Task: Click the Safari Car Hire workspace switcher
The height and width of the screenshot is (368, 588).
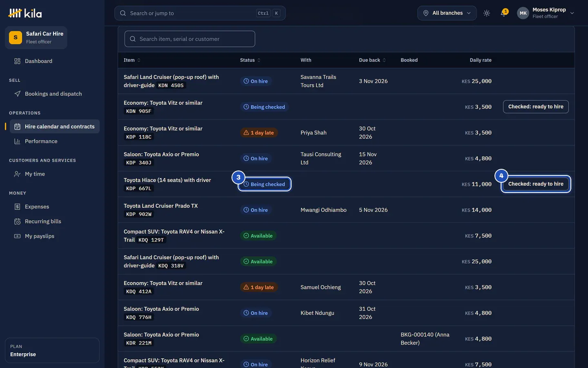Action: point(36,38)
